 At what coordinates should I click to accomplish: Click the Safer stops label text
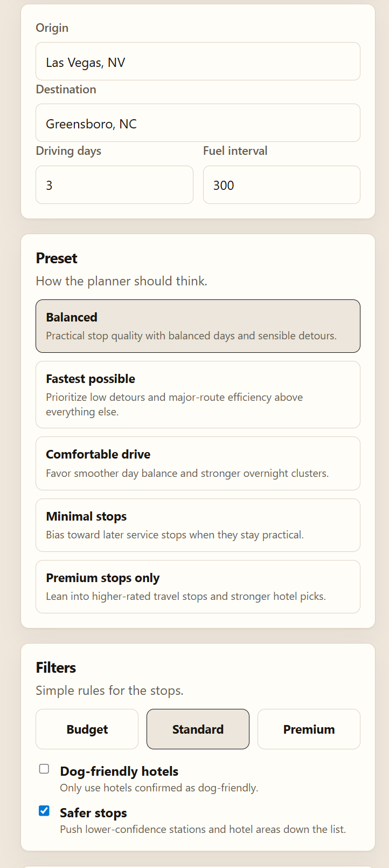(93, 813)
